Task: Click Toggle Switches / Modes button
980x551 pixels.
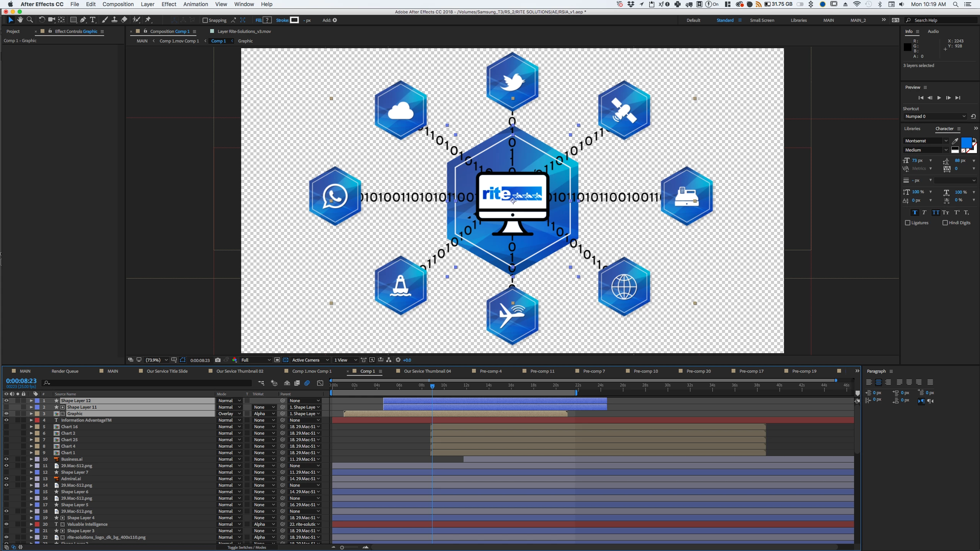Action: coord(247,547)
